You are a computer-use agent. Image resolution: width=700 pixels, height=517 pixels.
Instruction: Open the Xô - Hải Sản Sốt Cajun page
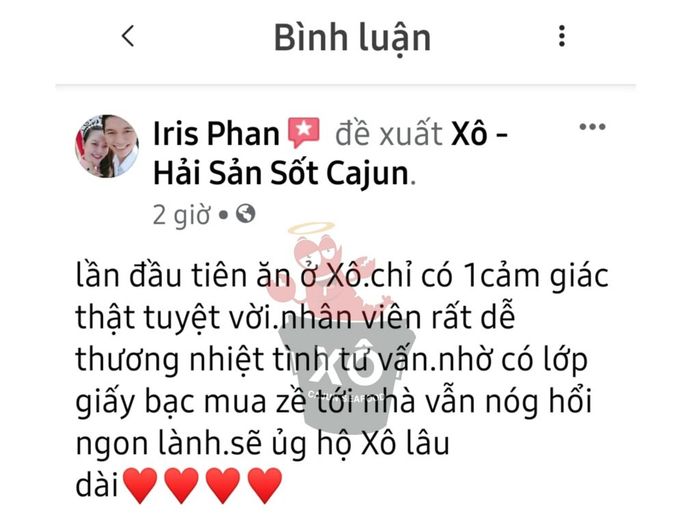(x=330, y=153)
